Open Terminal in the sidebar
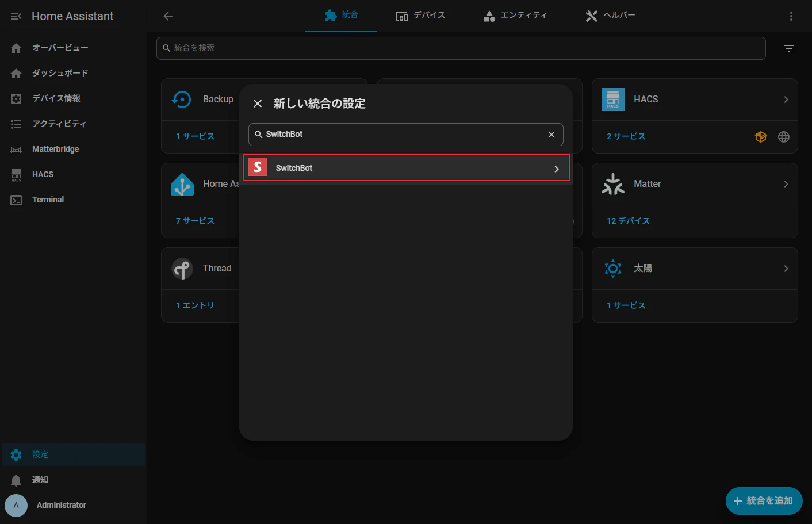The width and height of the screenshot is (812, 524). pos(74,200)
